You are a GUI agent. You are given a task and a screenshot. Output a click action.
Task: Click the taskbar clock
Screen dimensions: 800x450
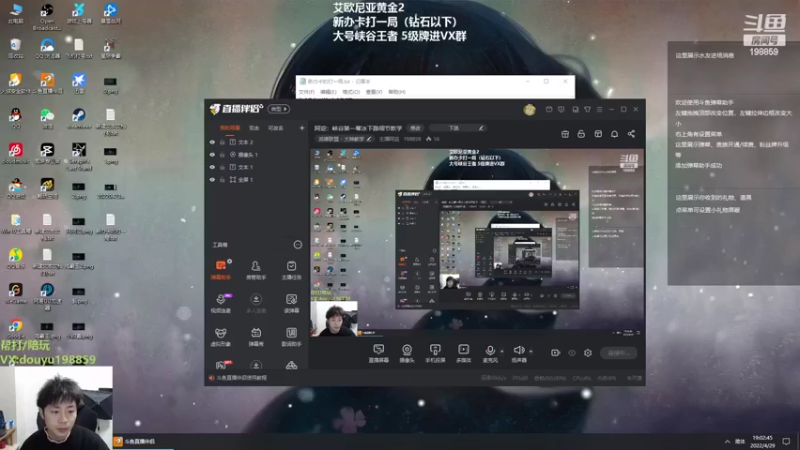(x=762, y=441)
